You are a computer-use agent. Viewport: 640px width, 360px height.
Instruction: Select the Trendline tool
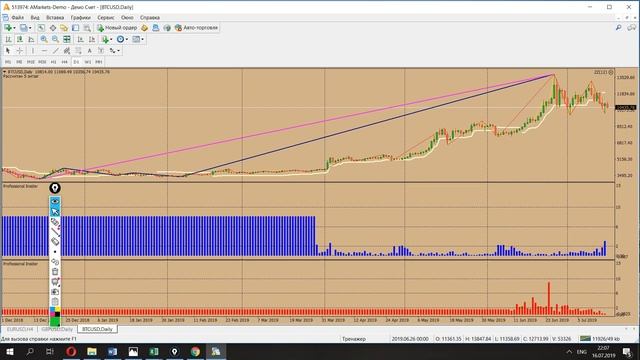[56, 51]
